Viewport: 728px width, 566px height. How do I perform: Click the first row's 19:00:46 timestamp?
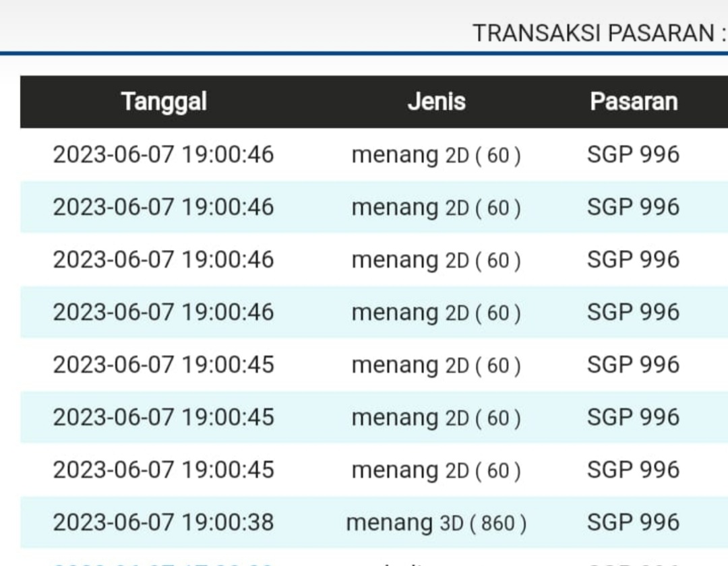(163, 154)
